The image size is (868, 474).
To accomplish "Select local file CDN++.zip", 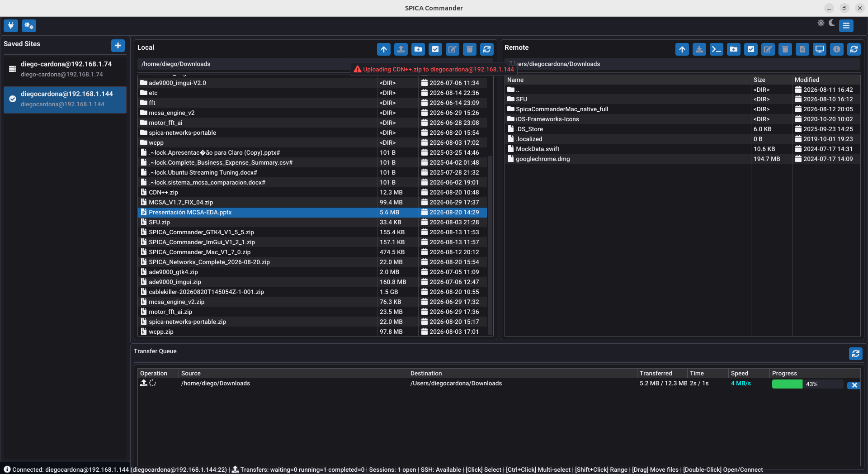I will pos(312,192).
